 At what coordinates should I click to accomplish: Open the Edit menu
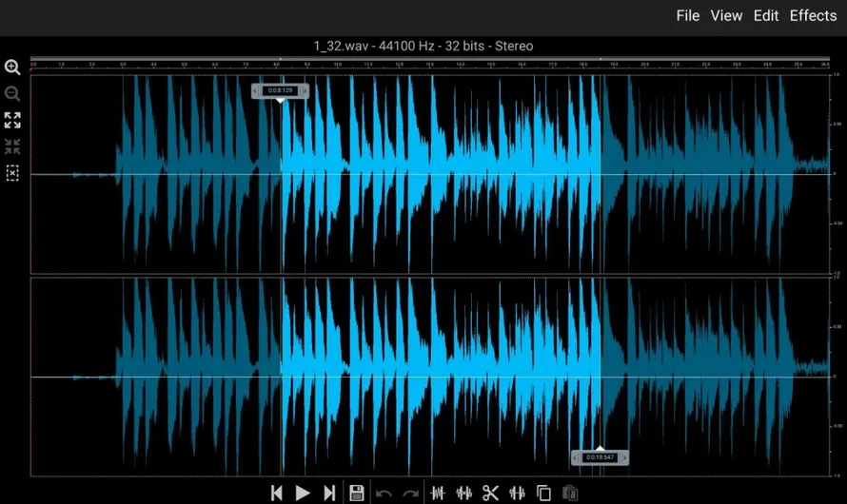click(766, 15)
